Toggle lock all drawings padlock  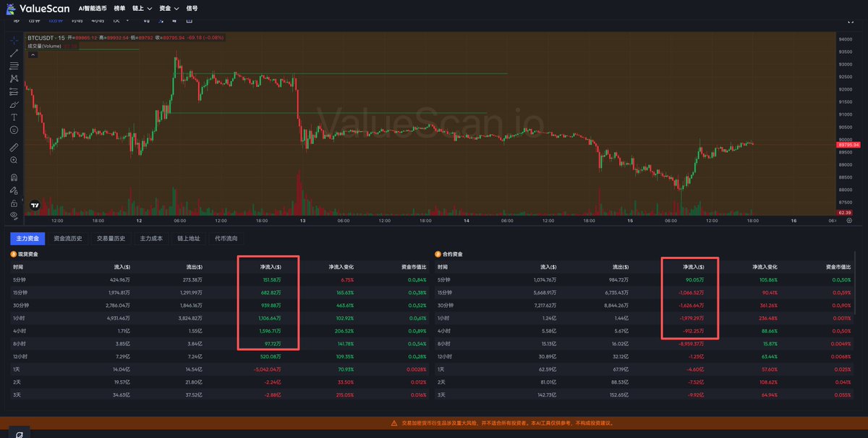pos(14,203)
